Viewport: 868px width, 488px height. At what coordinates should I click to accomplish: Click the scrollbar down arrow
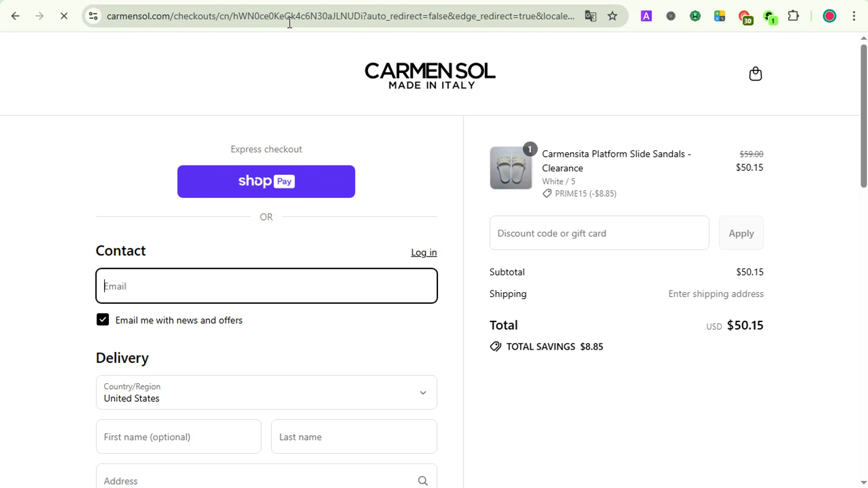[863, 482]
